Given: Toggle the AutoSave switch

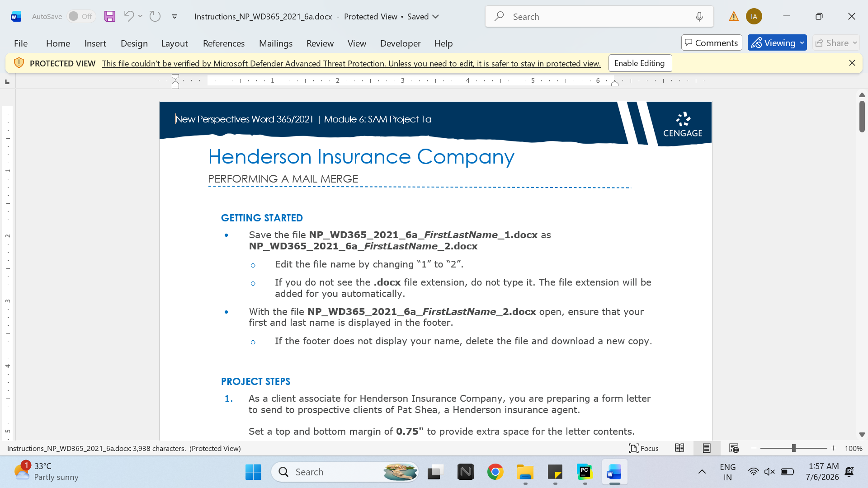Looking at the screenshot, I should [x=81, y=16].
